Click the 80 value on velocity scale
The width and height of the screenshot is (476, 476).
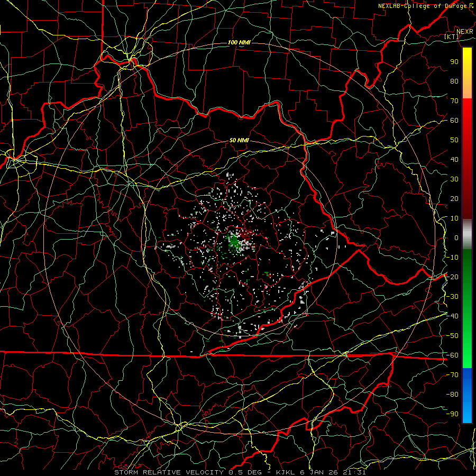(454, 81)
